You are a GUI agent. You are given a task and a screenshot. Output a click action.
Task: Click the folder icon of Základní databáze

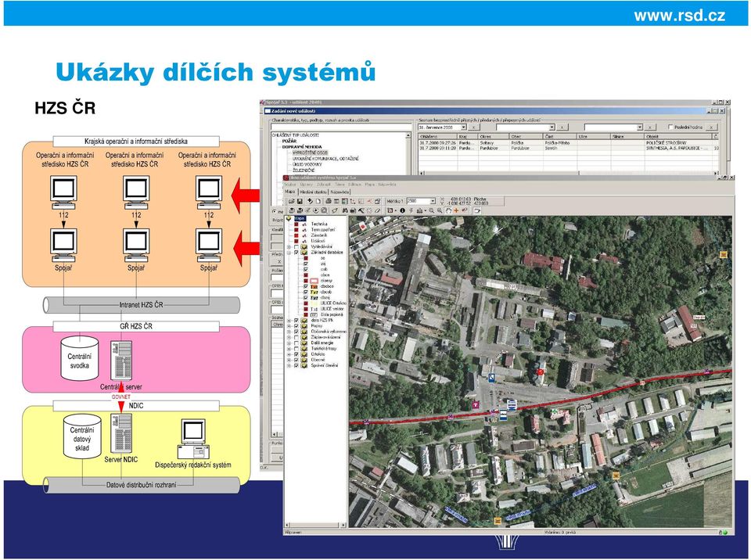point(304,253)
